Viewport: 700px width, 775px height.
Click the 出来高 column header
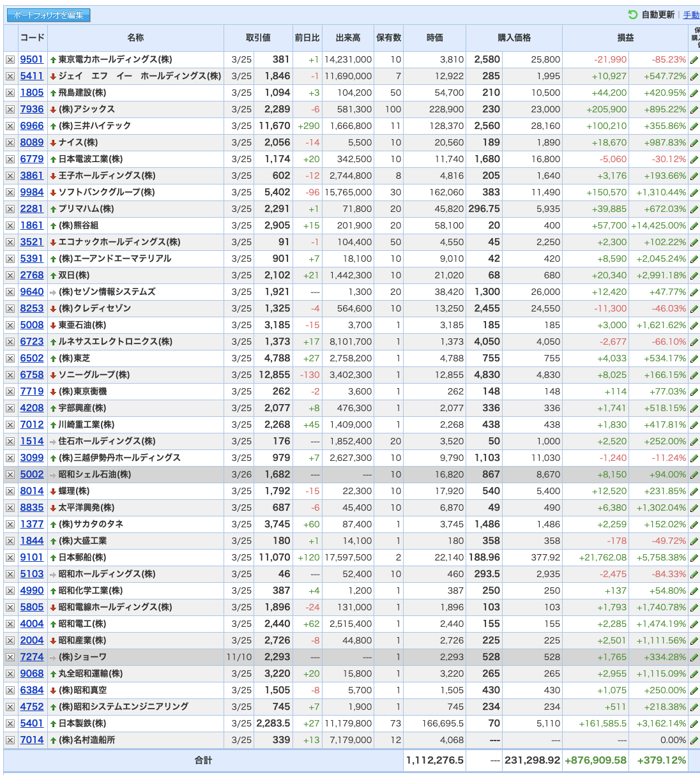point(348,38)
